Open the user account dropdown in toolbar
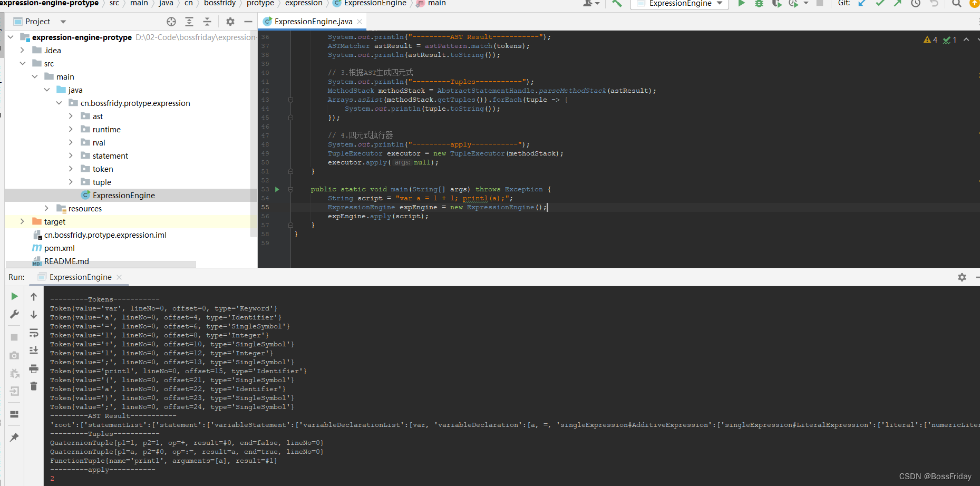 pyautogui.click(x=591, y=3)
